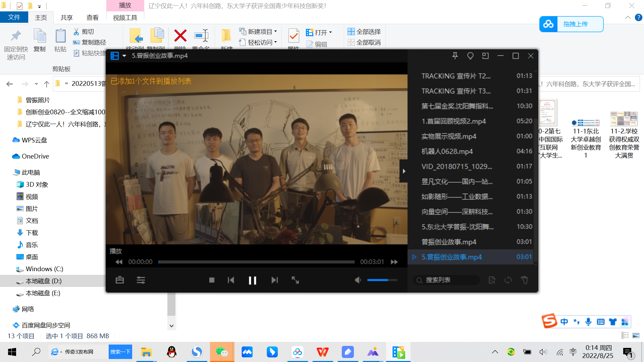Switch to the 查看 ribbon tab

(93, 18)
